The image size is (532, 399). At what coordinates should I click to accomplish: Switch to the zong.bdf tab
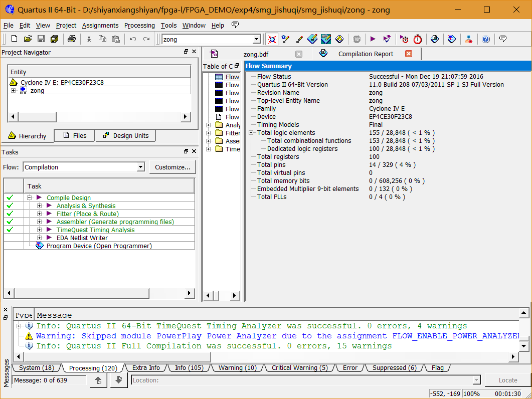(256, 54)
